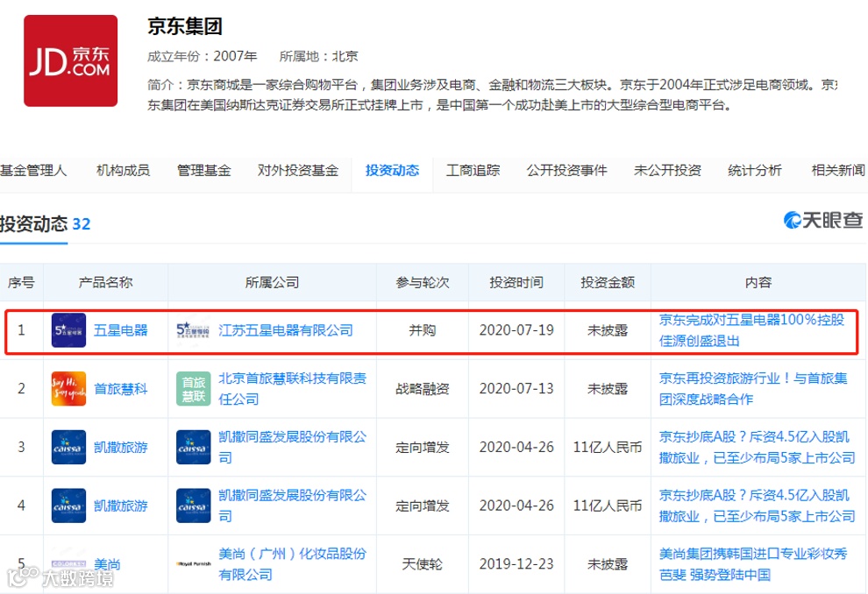Click the Royal Furnish company logo in row 5
This screenshot has height=594, width=868.
[x=193, y=564]
